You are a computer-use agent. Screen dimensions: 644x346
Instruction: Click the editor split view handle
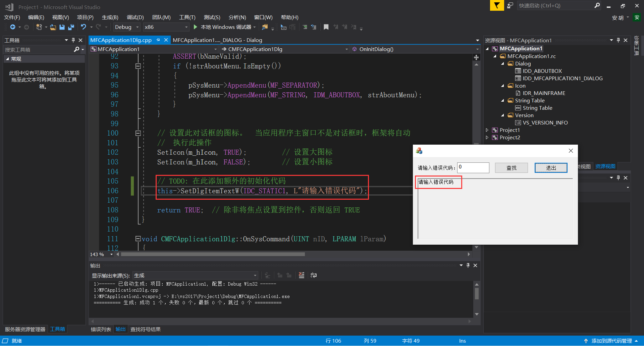(x=476, y=57)
